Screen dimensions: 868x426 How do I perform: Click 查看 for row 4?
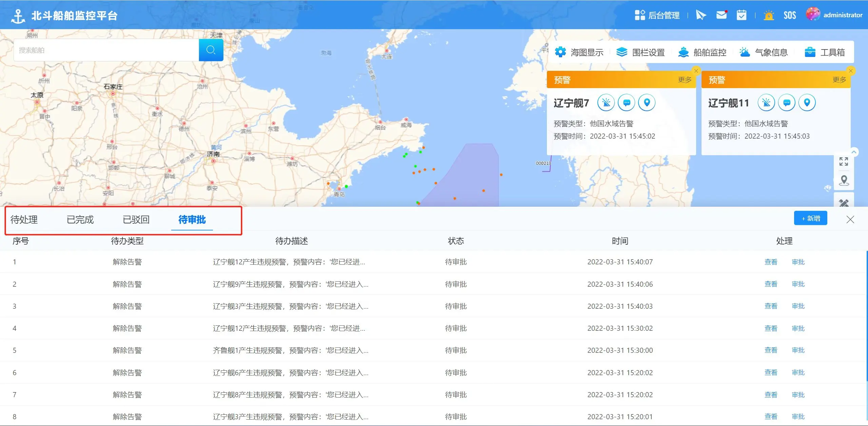pyautogui.click(x=771, y=328)
